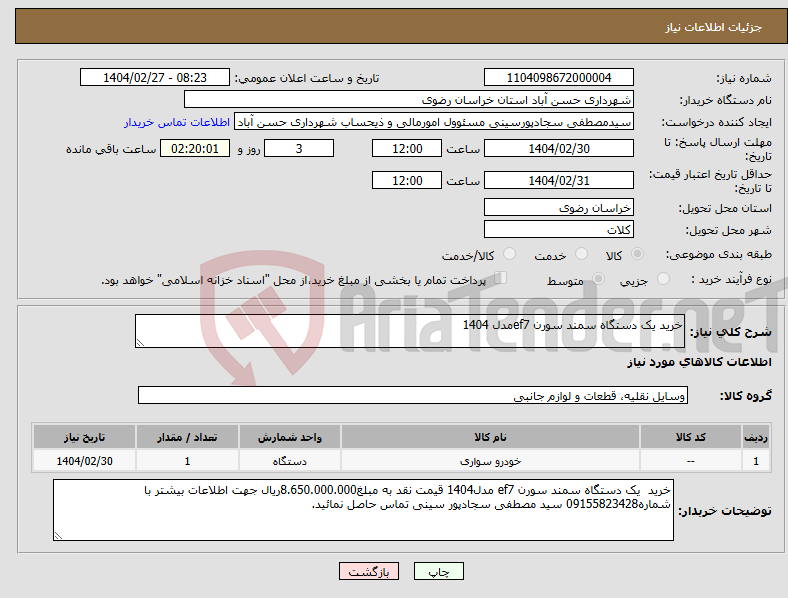This screenshot has height=598, width=788.
Task: Click the 1404/02/30 need-date cell in table
Action: pos(84,461)
